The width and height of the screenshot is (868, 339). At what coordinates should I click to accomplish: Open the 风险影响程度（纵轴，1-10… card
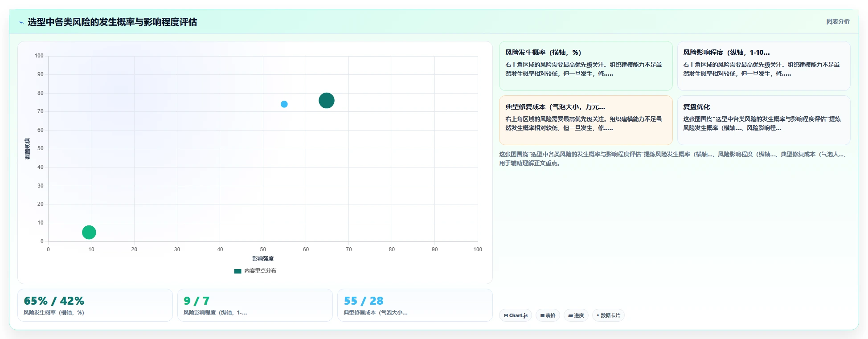pos(764,66)
